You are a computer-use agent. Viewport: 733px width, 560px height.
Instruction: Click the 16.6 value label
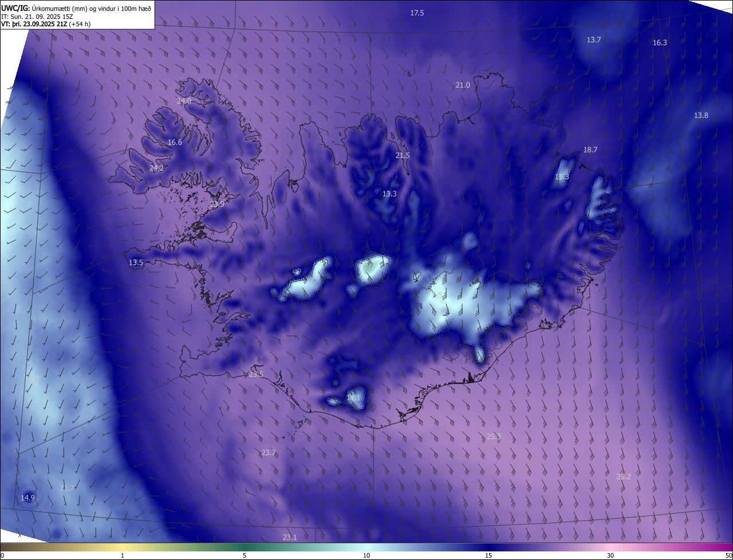coord(175,142)
